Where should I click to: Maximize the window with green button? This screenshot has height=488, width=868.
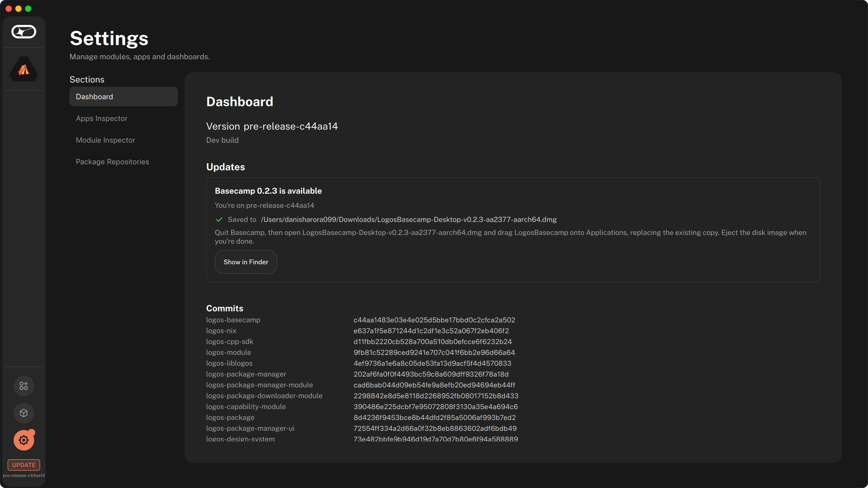pyautogui.click(x=28, y=9)
